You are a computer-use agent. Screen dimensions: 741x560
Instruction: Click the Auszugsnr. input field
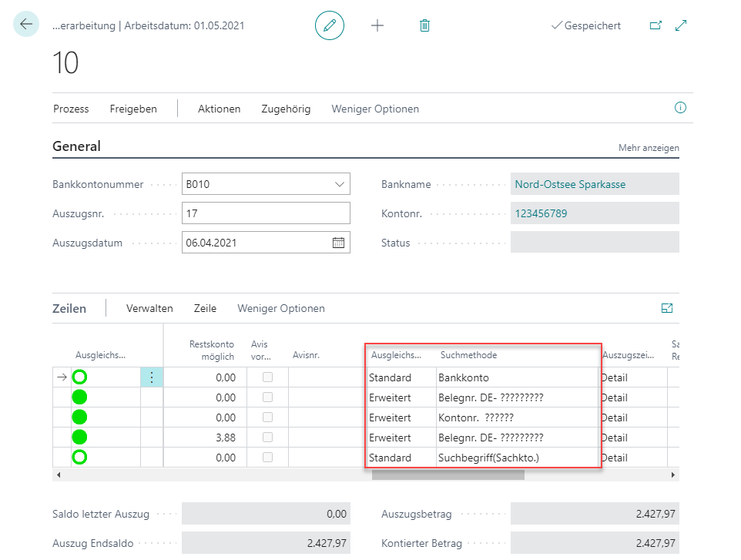266,213
